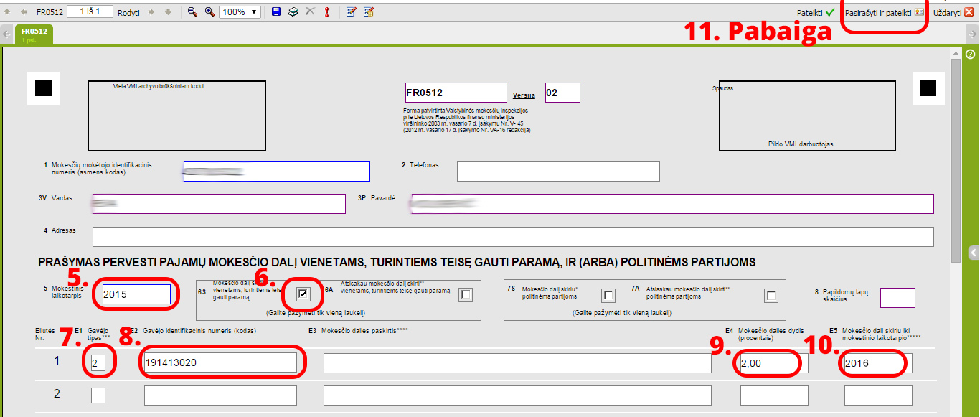980x417 pixels.
Task: Click Pasirašyti ir pateikti button
Action: [x=883, y=13]
